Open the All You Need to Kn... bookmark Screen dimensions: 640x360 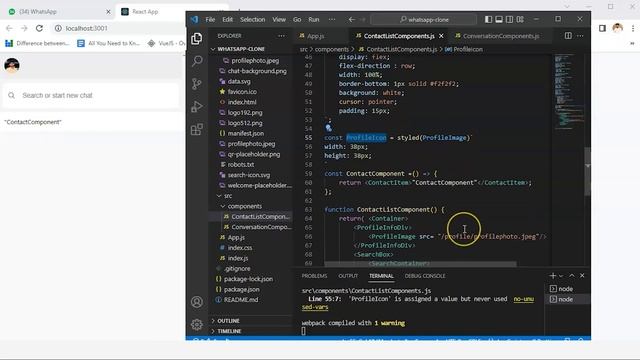coord(109,43)
